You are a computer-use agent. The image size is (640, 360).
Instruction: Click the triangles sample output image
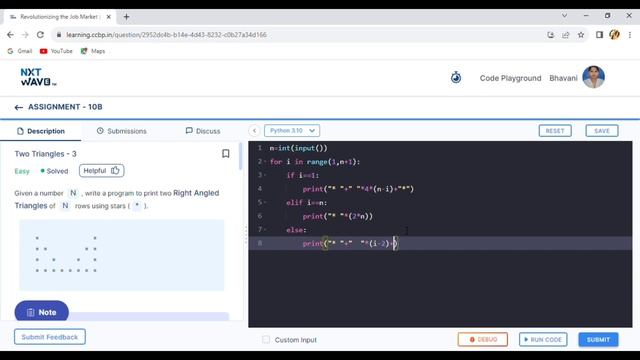coord(122,255)
